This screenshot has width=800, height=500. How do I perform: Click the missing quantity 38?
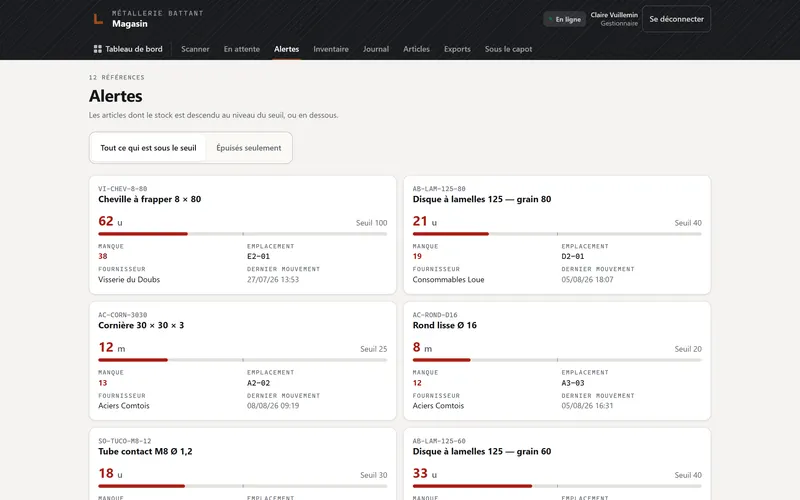pyautogui.click(x=103, y=257)
